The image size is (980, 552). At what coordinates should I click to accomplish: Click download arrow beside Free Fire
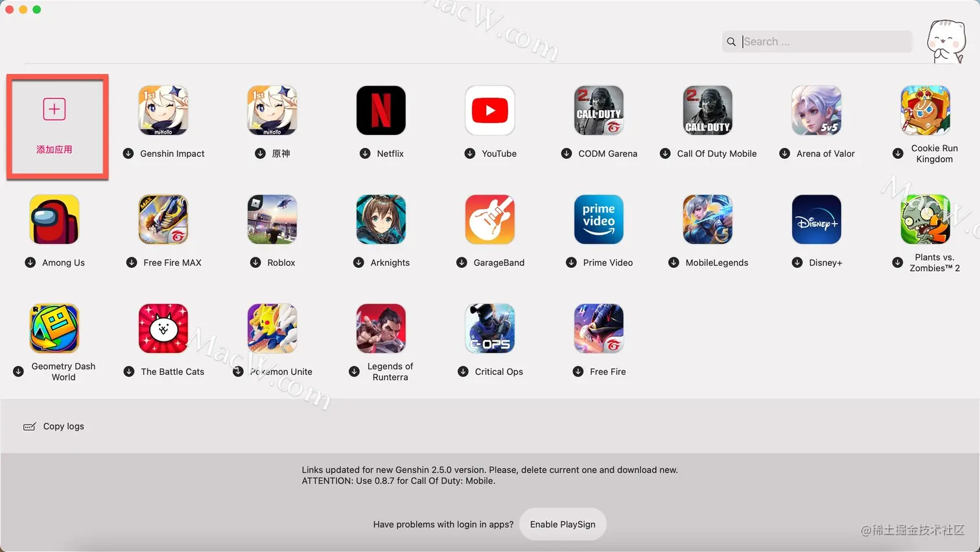click(x=578, y=372)
